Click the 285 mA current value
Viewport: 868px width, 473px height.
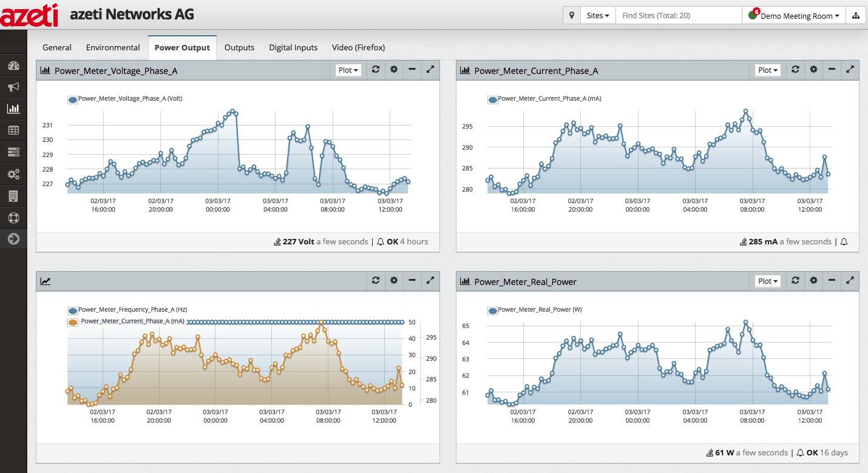[763, 241]
